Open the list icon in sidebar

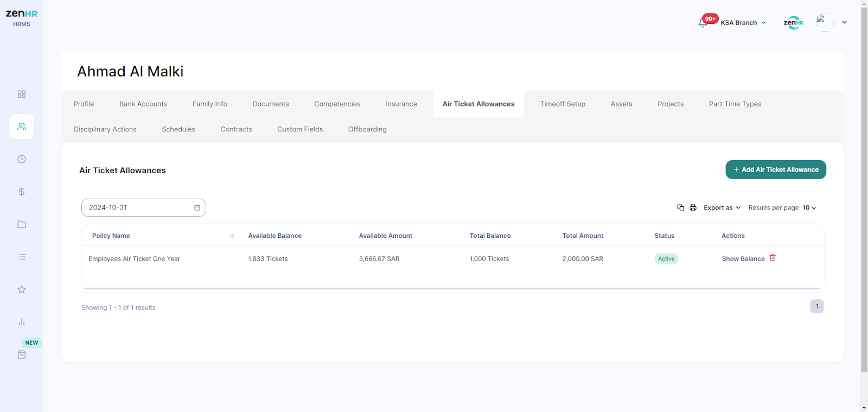22,257
